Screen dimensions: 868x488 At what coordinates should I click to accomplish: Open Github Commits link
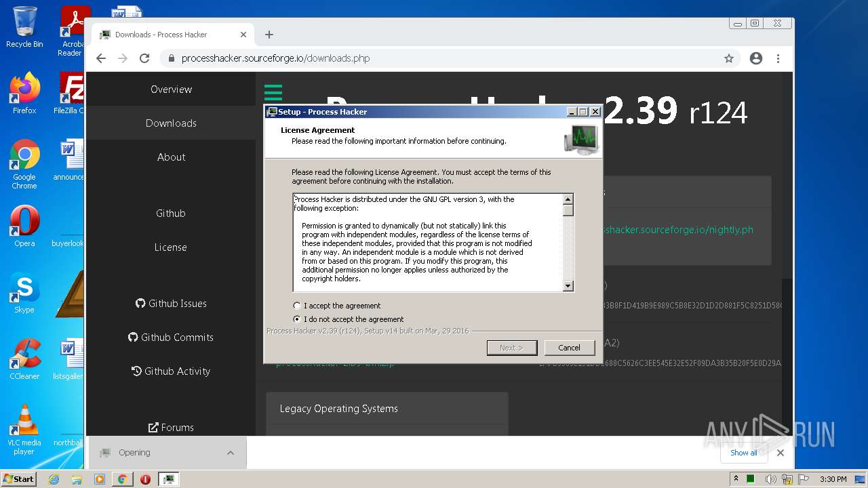171,337
